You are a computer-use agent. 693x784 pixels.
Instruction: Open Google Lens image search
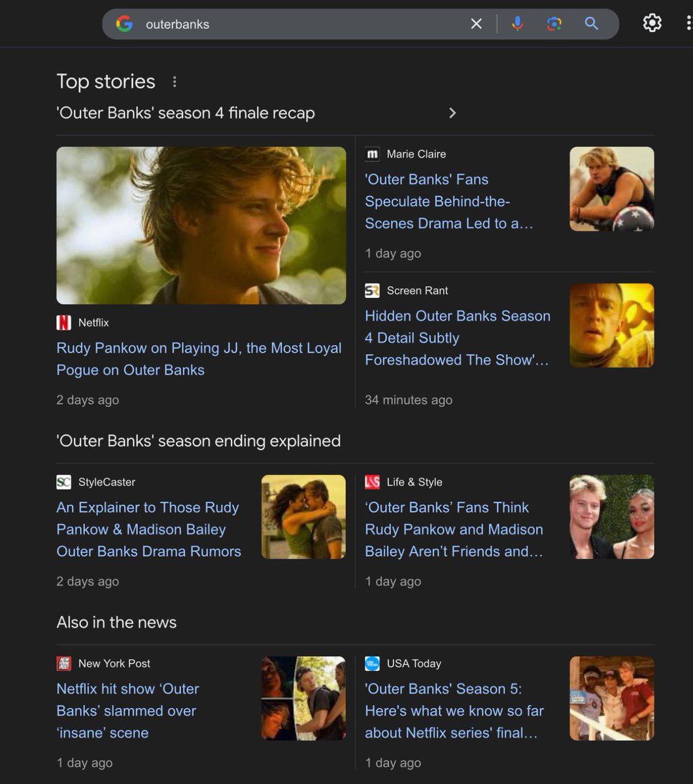click(x=554, y=24)
